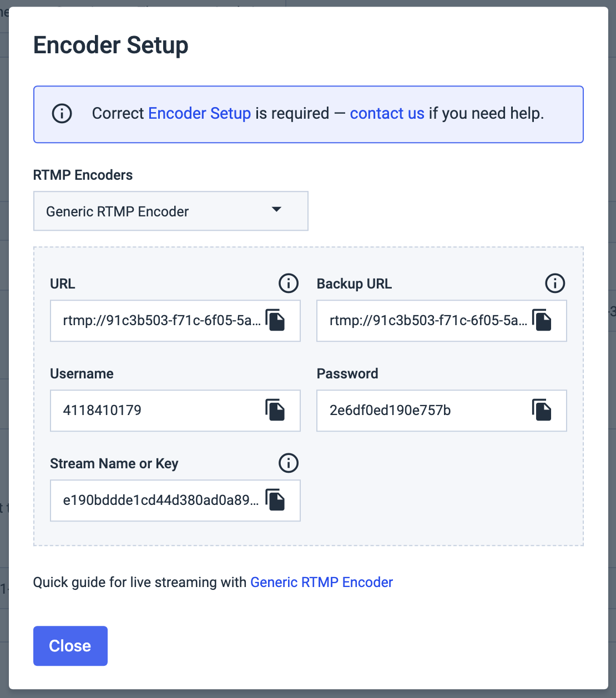The height and width of the screenshot is (698, 616).
Task: Click the dropdown arrow on Generic RTMP Encoder
Action: pos(276,211)
